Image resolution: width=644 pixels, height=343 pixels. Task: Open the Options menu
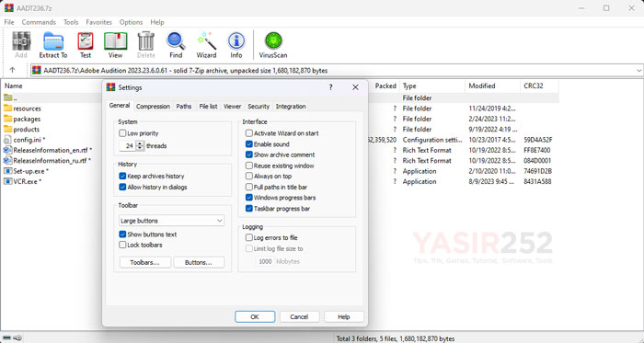tap(131, 22)
